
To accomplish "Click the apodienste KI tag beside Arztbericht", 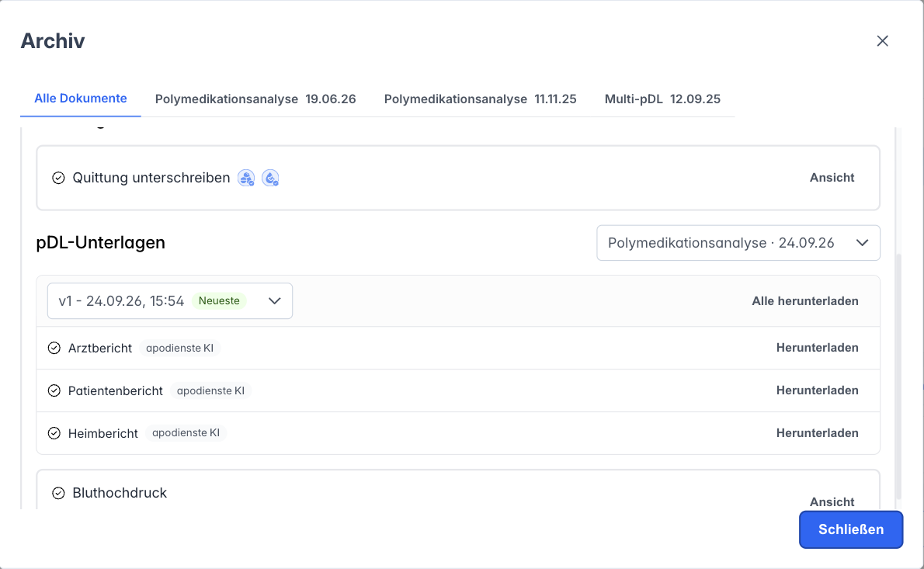I will (179, 348).
